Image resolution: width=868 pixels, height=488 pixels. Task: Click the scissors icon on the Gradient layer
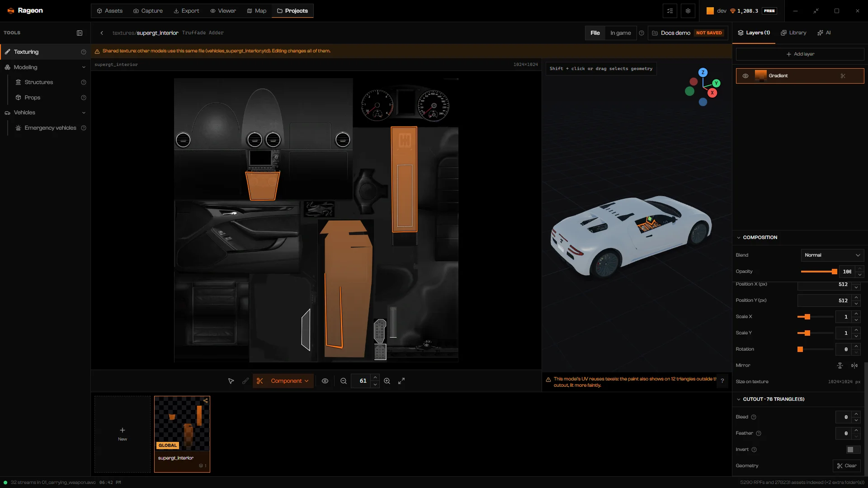pos(843,76)
